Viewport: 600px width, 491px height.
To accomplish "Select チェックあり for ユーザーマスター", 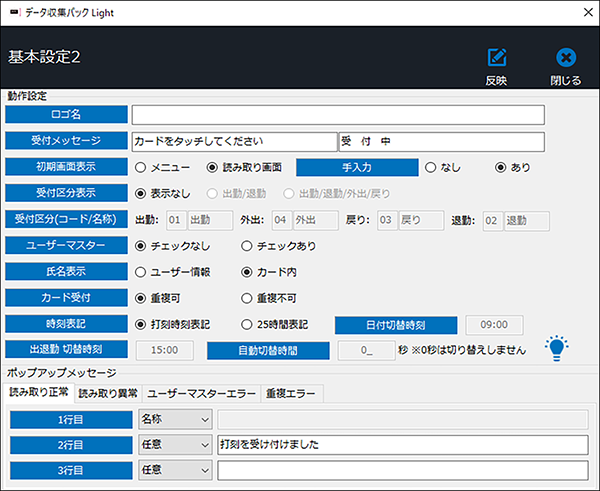I will [247, 246].
